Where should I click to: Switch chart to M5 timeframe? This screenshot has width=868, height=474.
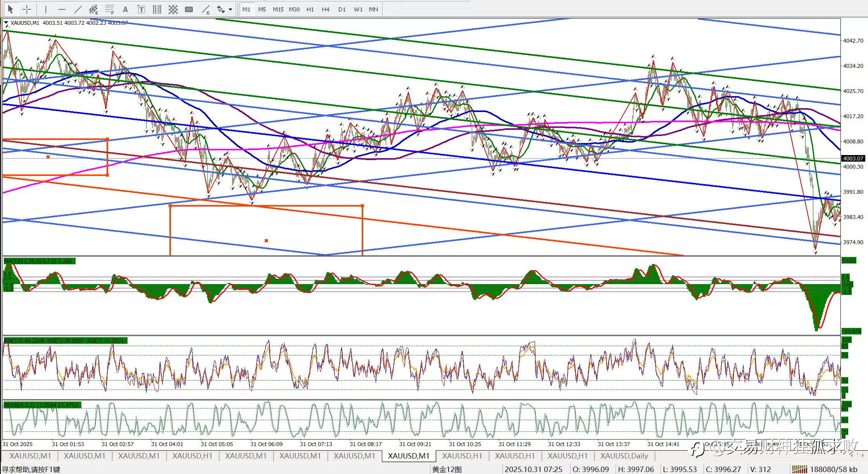click(x=262, y=9)
